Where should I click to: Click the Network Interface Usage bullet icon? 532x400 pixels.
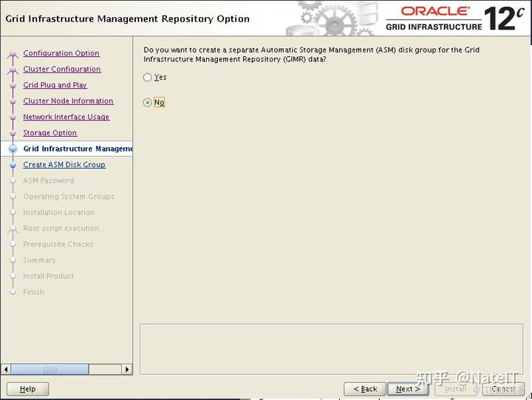click(x=13, y=117)
